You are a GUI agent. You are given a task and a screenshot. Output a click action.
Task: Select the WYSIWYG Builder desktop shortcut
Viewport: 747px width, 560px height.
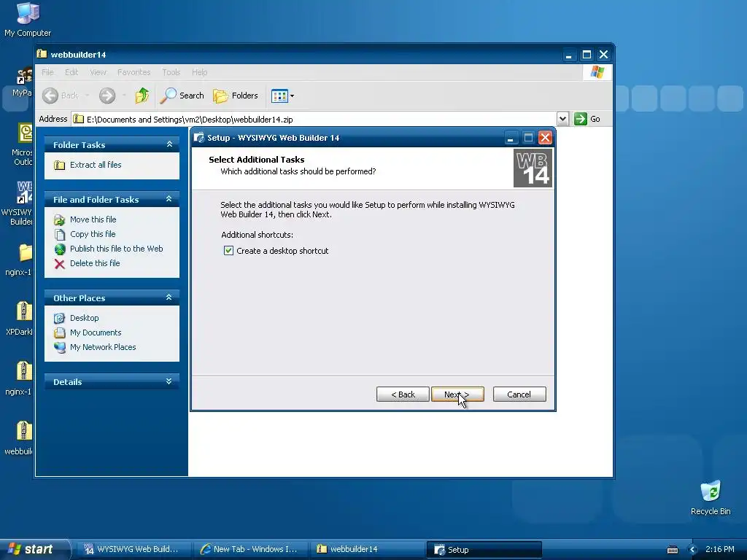point(19,203)
